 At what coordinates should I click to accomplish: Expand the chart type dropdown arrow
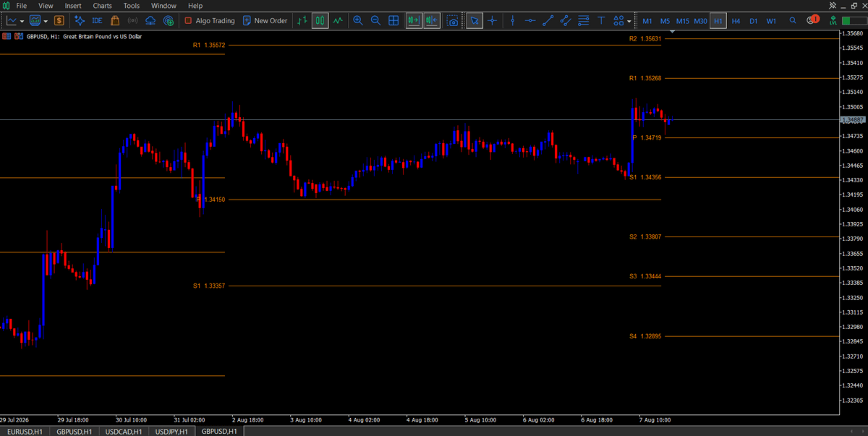(22, 21)
